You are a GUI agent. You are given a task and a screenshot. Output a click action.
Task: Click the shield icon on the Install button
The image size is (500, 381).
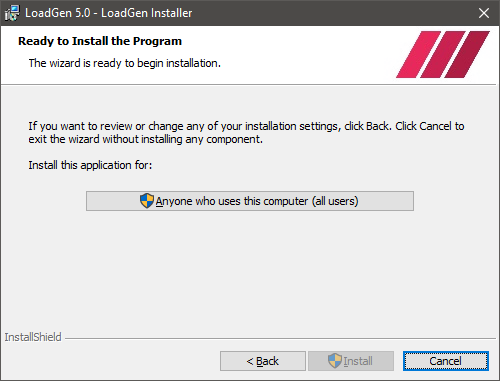[x=335, y=361]
